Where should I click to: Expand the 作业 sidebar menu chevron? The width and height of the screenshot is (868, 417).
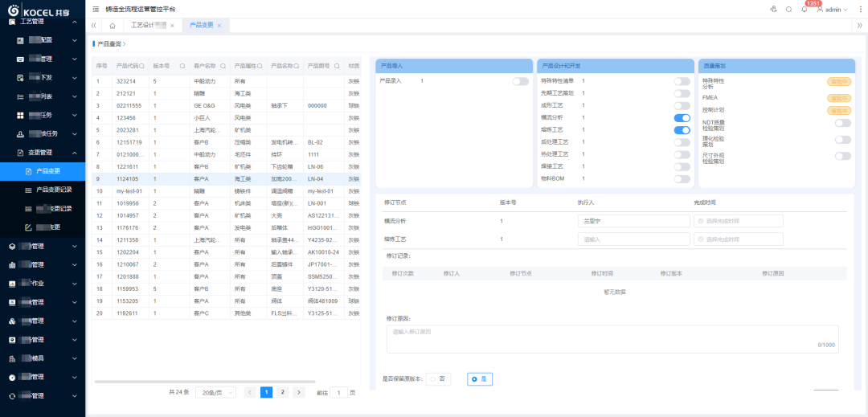click(x=75, y=284)
